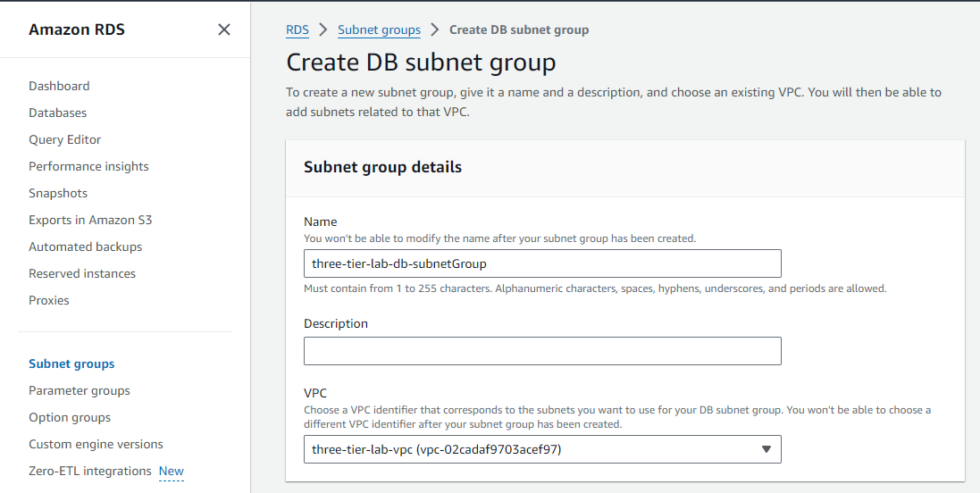Click the subnet group Name field
This screenshot has height=493, width=980.
(x=542, y=263)
